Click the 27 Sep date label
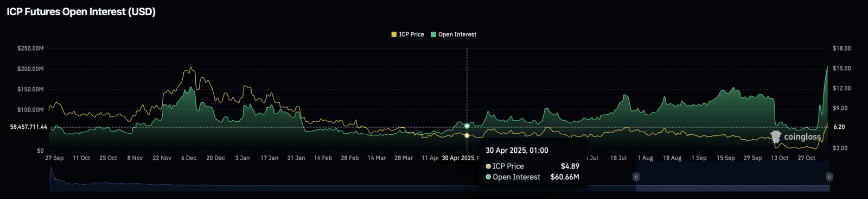Viewport: 868px width, 199px height. coord(54,158)
